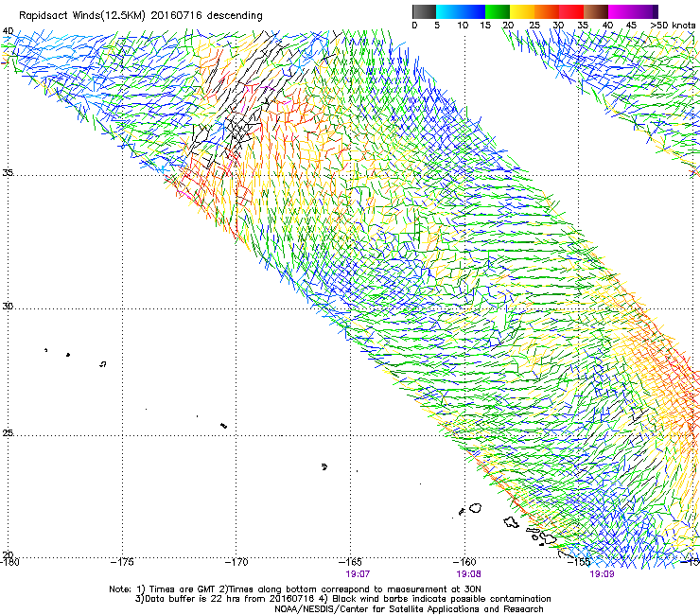The image size is (700, 615).
Task: Pick the magenta-purple 40-50 knots legend swatch
Action: [x=633, y=11]
